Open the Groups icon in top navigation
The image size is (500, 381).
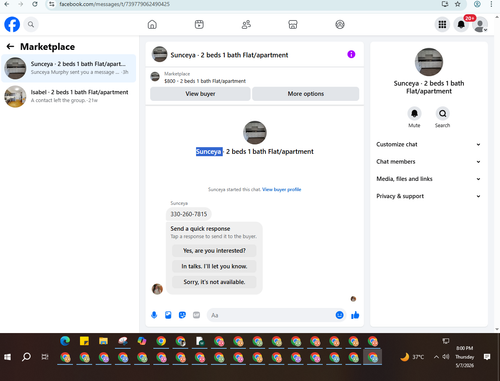pyautogui.click(x=340, y=24)
